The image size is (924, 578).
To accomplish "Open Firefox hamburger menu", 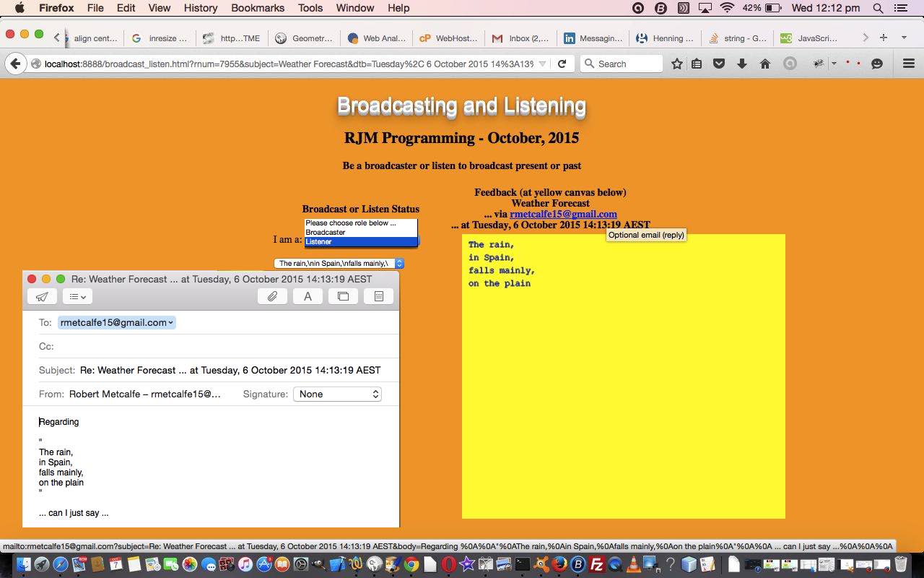I will 909,64.
